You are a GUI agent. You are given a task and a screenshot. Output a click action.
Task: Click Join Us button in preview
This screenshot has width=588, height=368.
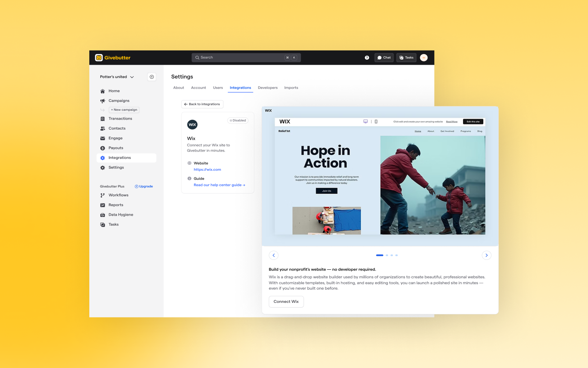pyautogui.click(x=327, y=191)
